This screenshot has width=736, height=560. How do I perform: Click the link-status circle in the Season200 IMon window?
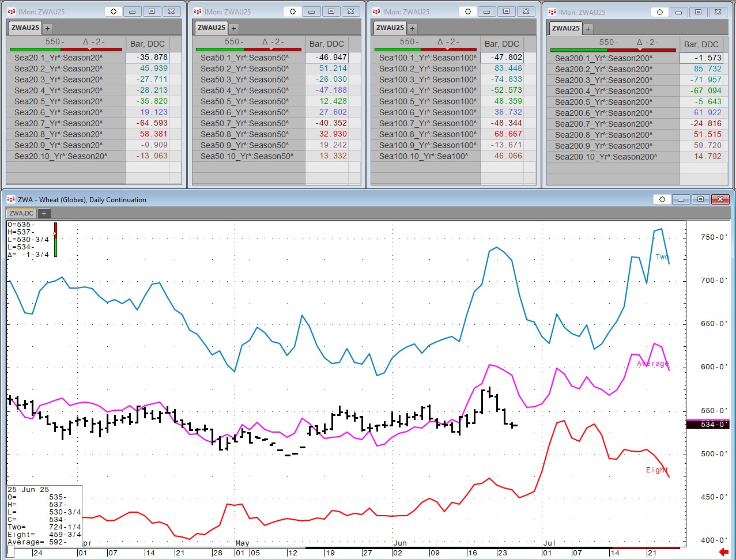pyautogui.click(x=660, y=12)
